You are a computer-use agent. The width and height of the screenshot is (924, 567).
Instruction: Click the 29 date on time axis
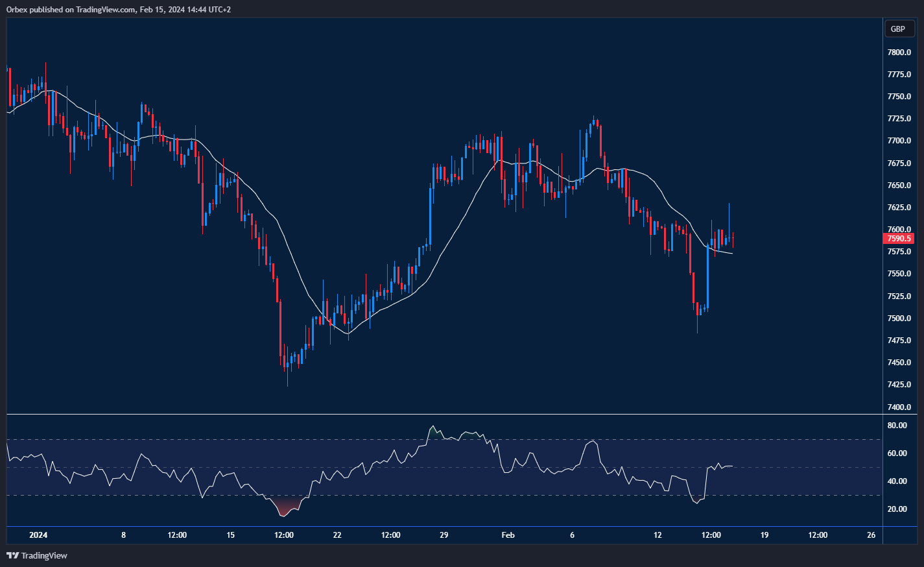(444, 535)
